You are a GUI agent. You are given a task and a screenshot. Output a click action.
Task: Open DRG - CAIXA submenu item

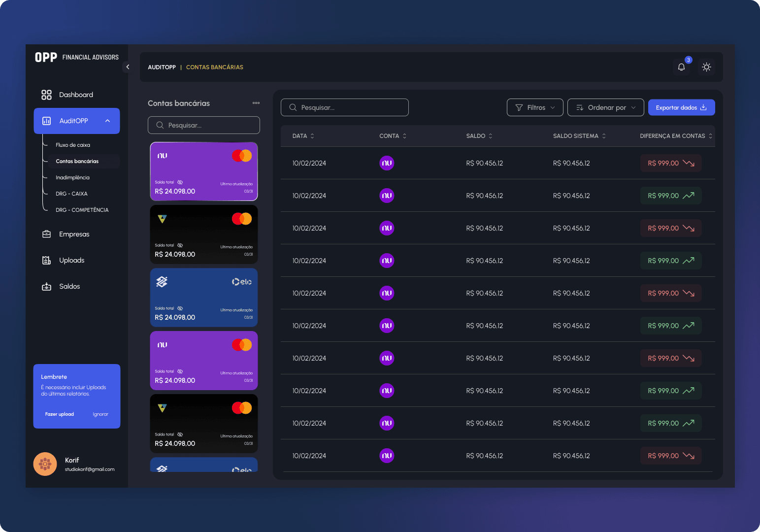(x=71, y=194)
